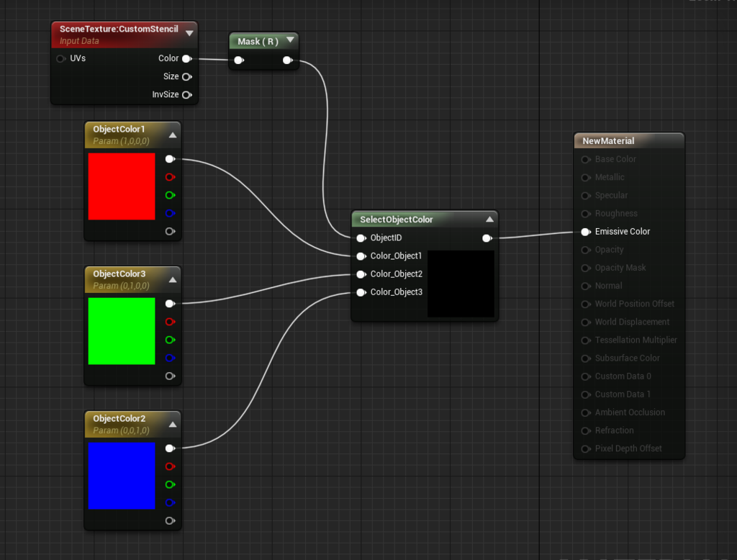The image size is (737, 560).
Task: Click ObjectColor2 red channel output pin
Action: (x=170, y=466)
